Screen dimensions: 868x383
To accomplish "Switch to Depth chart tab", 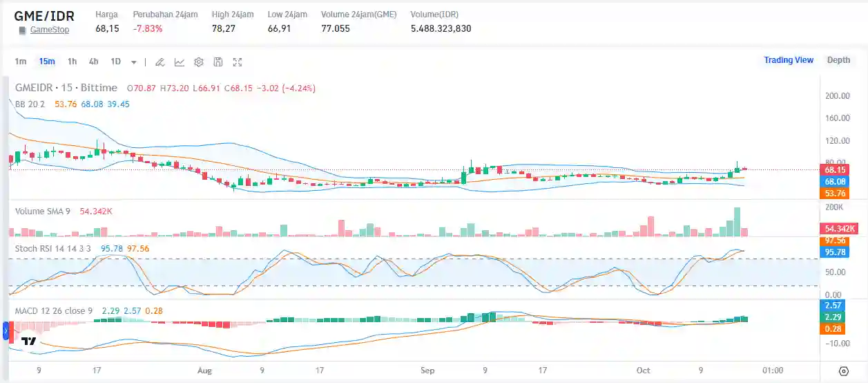I will [838, 60].
